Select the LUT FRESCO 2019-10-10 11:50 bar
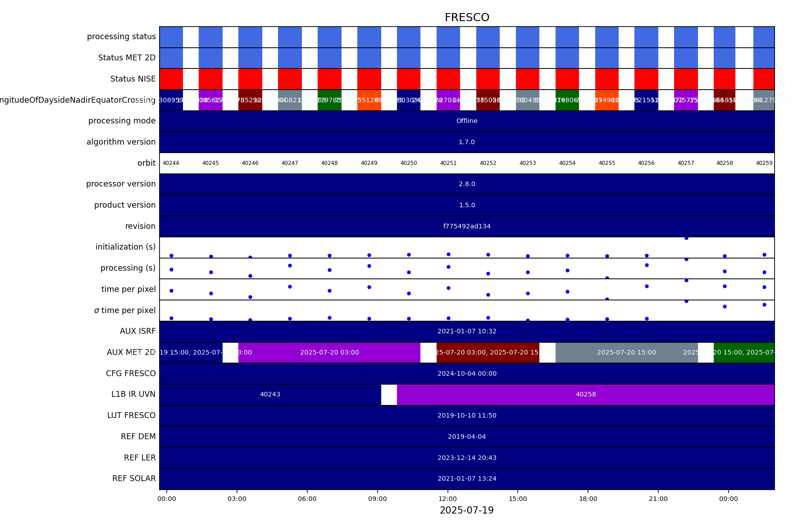This screenshot has height=532, width=798. point(467,416)
